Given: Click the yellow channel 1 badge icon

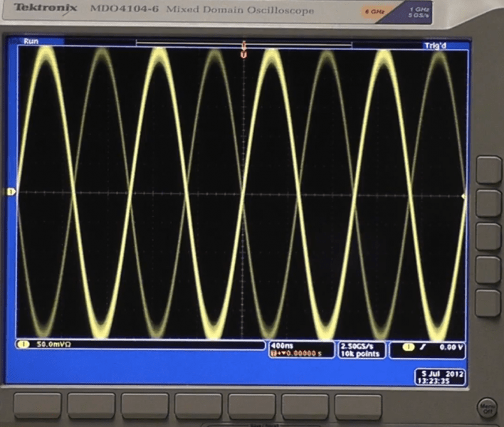Looking at the screenshot, I should (23, 344).
